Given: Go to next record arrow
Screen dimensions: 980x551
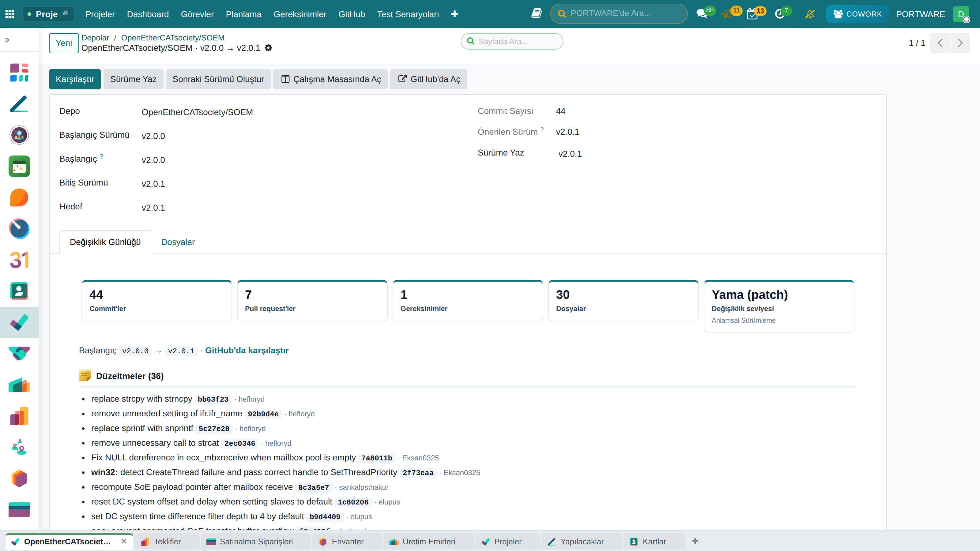Looking at the screenshot, I should tap(960, 43).
